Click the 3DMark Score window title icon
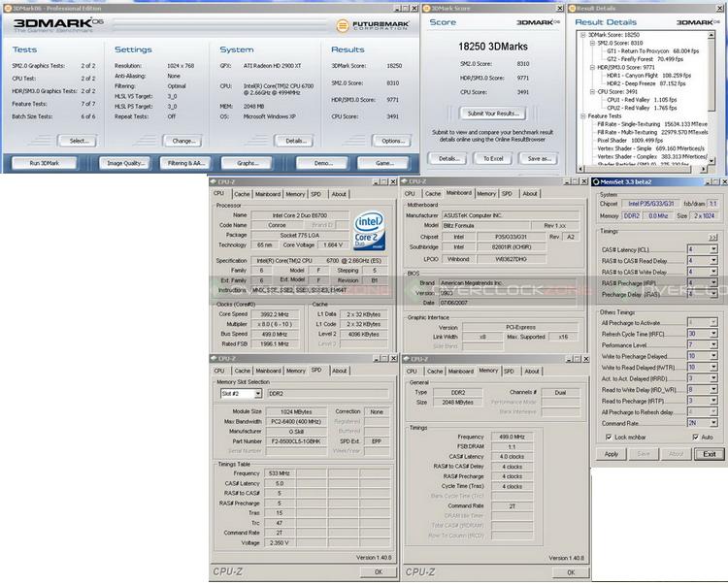 click(426, 9)
